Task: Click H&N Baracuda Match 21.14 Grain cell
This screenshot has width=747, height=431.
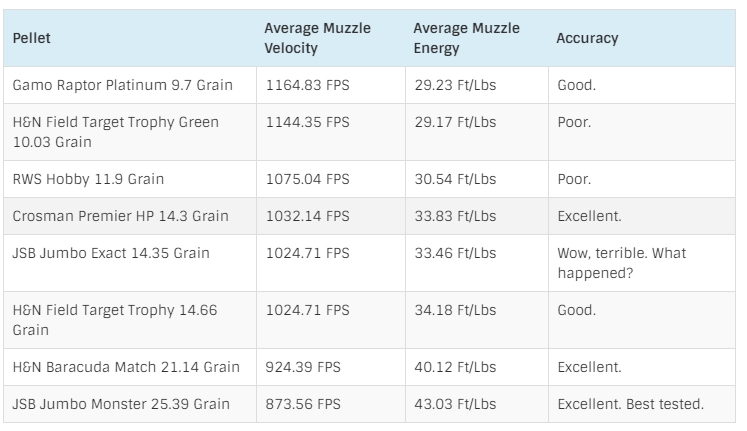Action: point(126,367)
